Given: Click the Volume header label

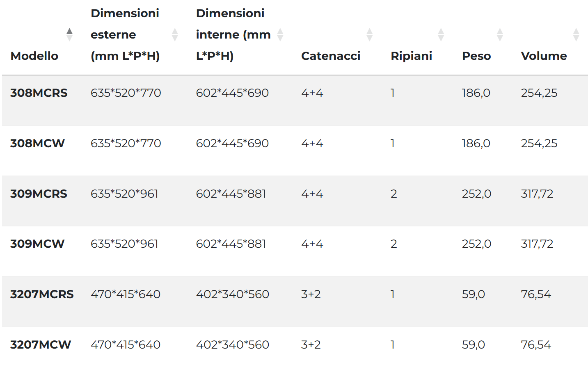Looking at the screenshot, I should point(544,56).
